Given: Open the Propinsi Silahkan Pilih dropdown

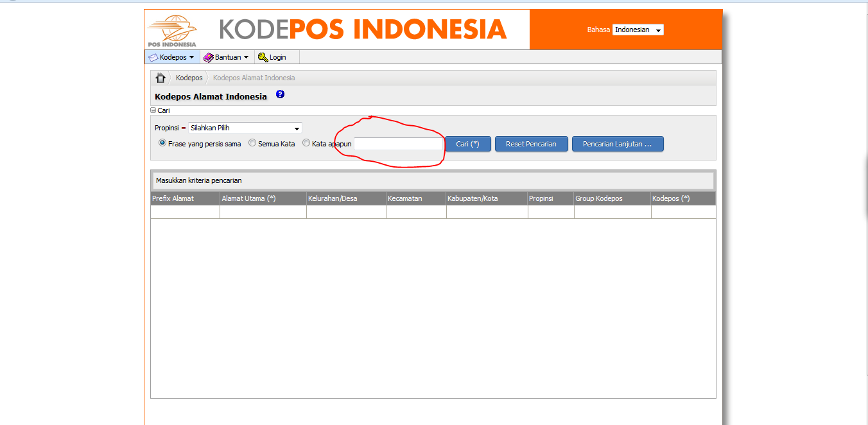Looking at the screenshot, I should pos(245,128).
